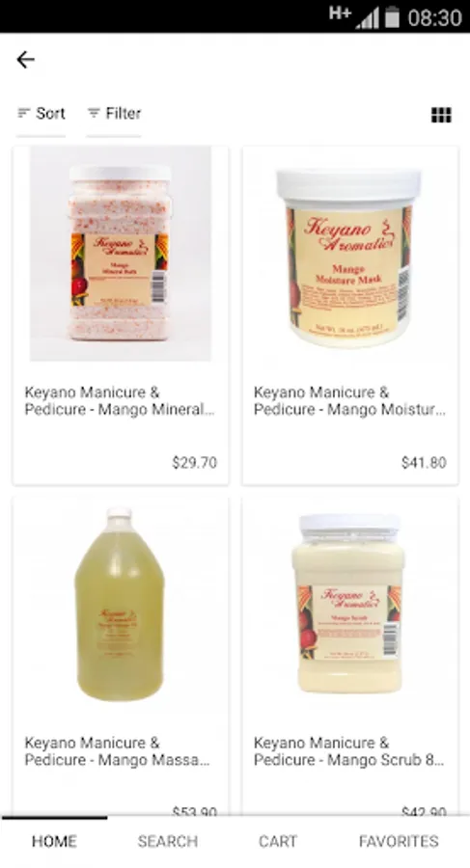Screen dimensions: 470x868
Task: Click the Filter funnel icon
Action: point(93,113)
